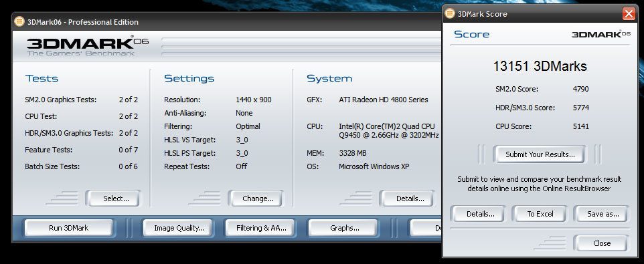The width and height of the screenshot is (644, 264).
Task: Click the Filtering value Optimal
Action: (x=248, y=126)
